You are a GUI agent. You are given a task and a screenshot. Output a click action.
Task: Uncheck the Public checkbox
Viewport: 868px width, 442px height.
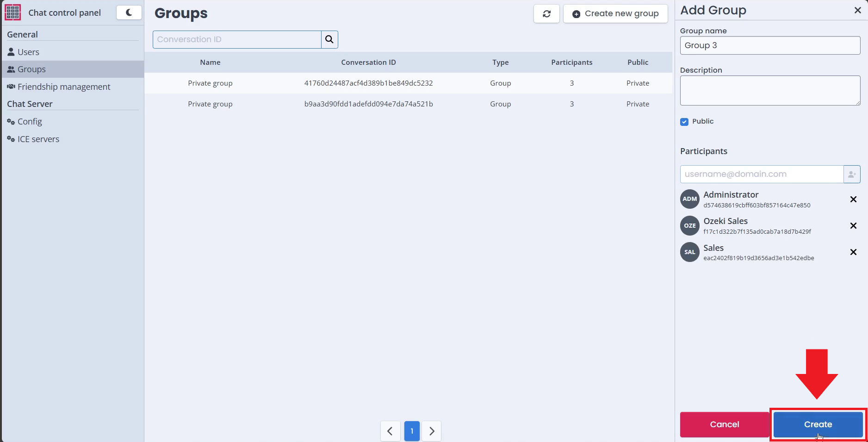point(684,122)
